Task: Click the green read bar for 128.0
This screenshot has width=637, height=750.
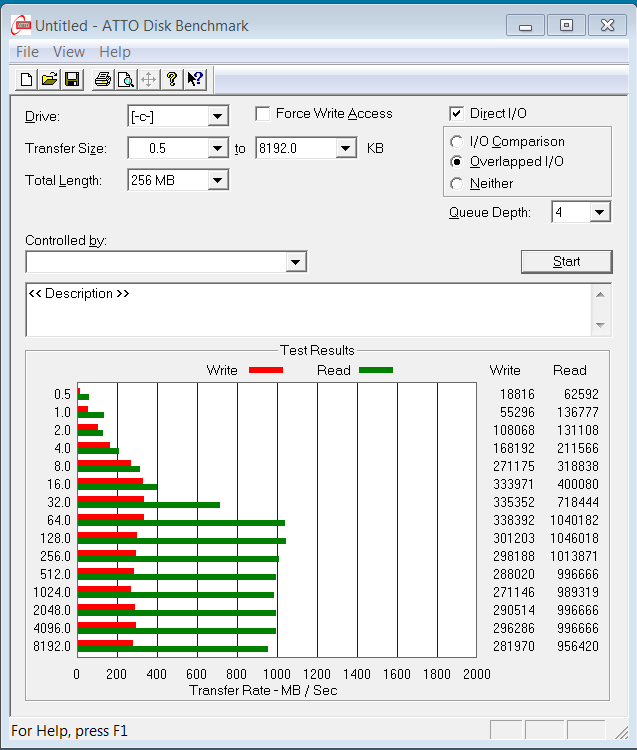Action: point(182,541)
